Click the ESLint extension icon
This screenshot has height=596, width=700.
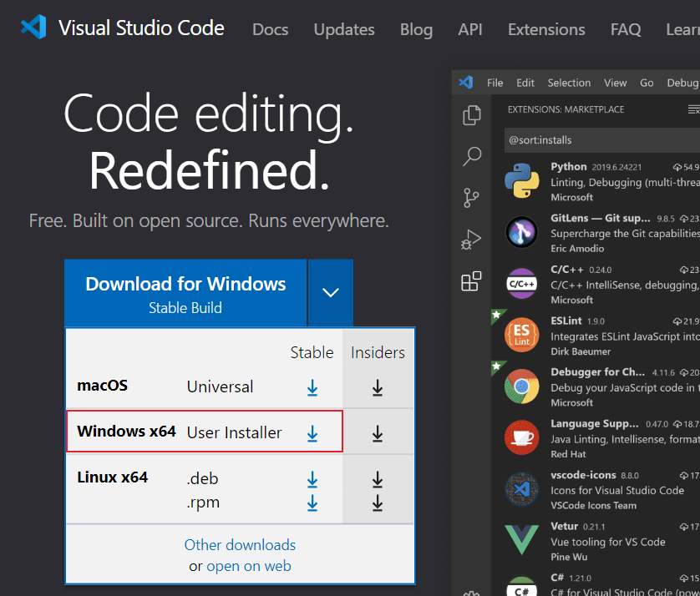click(521, 335)
